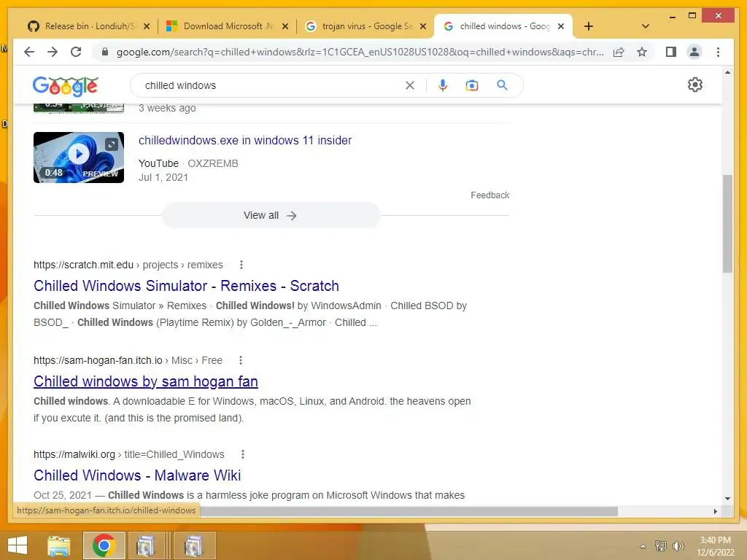Select the chilled windows Google tab
Viewport: 747px width, 560px height.
(x=503, y=26)
